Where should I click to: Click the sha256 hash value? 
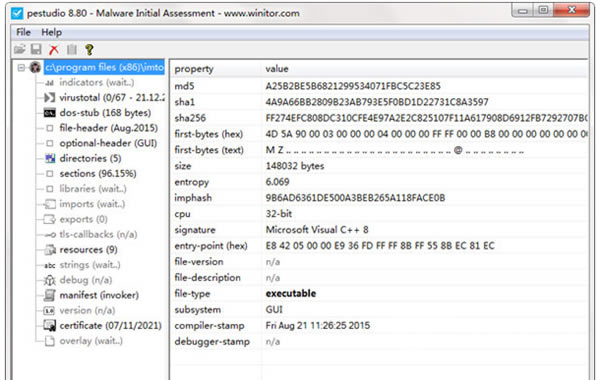[x=427, y=118]
